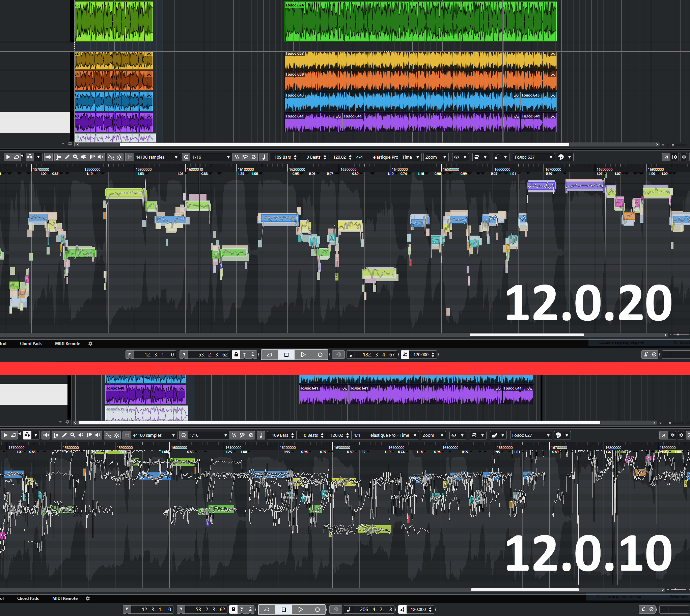Screen dimensions: 690x616
Task: Click the VariAudio head icon next to Голос 627, upper editor
Action: click(561, 157)
